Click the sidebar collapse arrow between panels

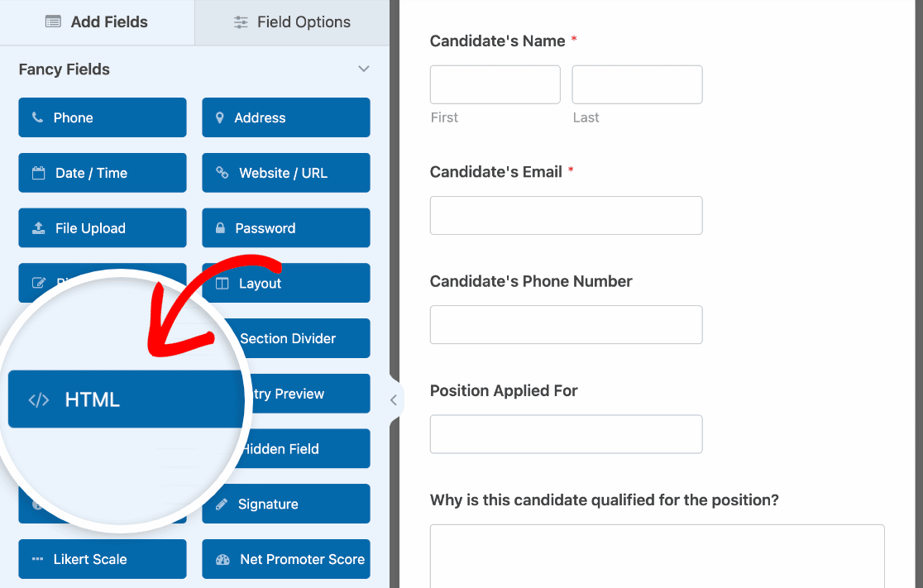coord(394,399)
